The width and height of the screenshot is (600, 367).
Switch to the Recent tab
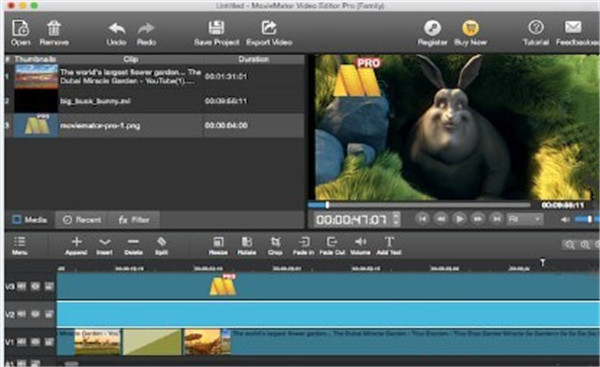click(x=82, y=220)
